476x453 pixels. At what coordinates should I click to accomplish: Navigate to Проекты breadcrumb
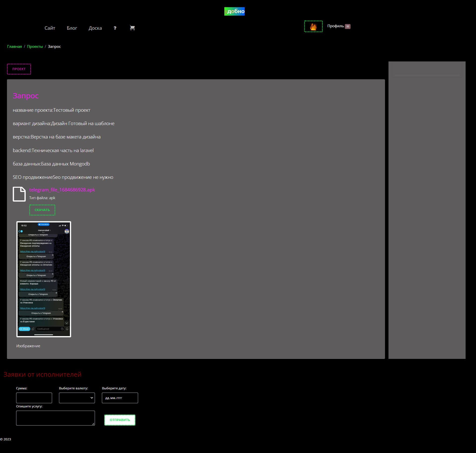point(35,47)
